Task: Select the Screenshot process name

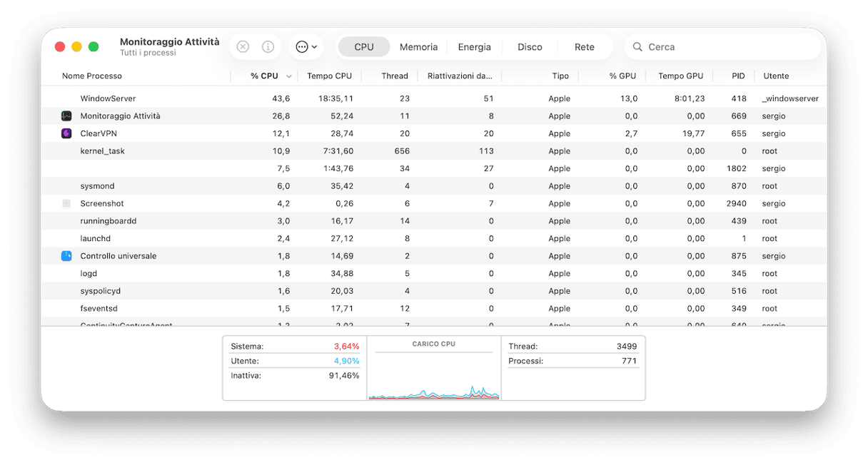Action: 102,203
